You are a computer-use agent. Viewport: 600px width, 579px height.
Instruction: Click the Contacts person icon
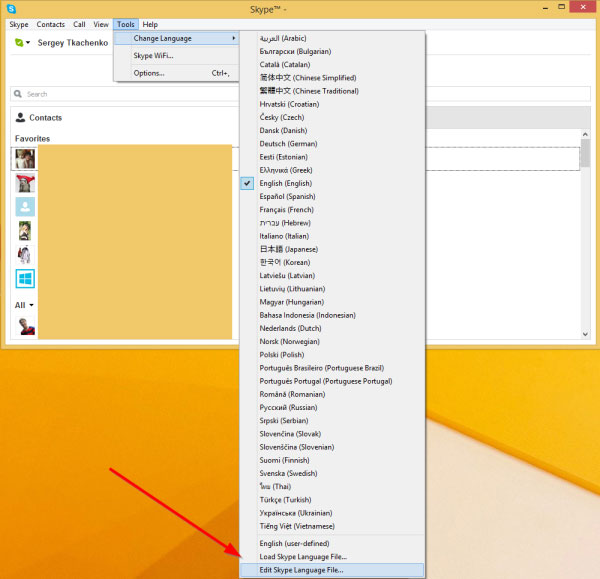click(x=21, y=117)
